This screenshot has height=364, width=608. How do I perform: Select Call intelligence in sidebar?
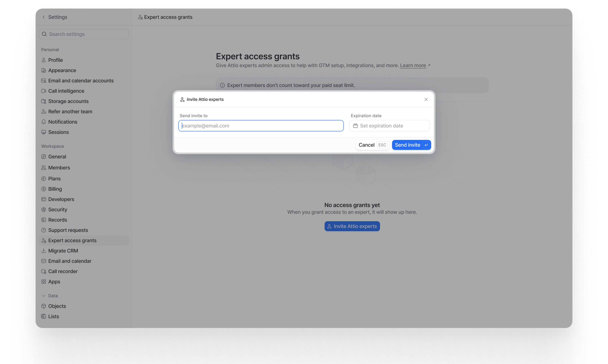[66, 91]
